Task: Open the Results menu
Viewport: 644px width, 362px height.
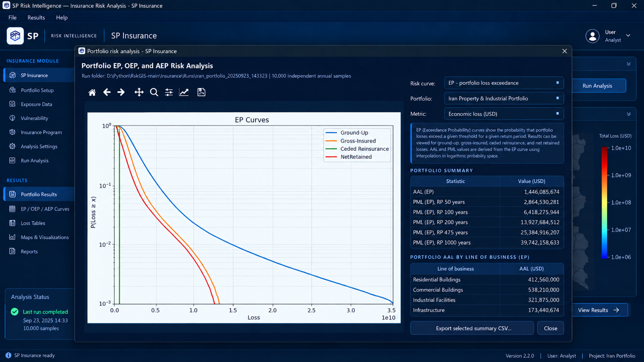Action: (x=36, y=17)
